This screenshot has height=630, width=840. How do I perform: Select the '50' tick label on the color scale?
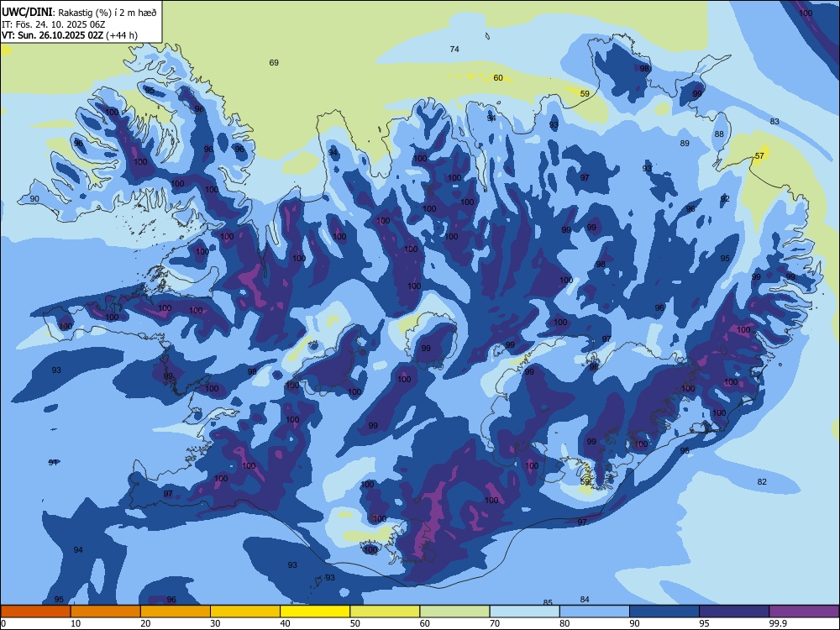(355, 623)
